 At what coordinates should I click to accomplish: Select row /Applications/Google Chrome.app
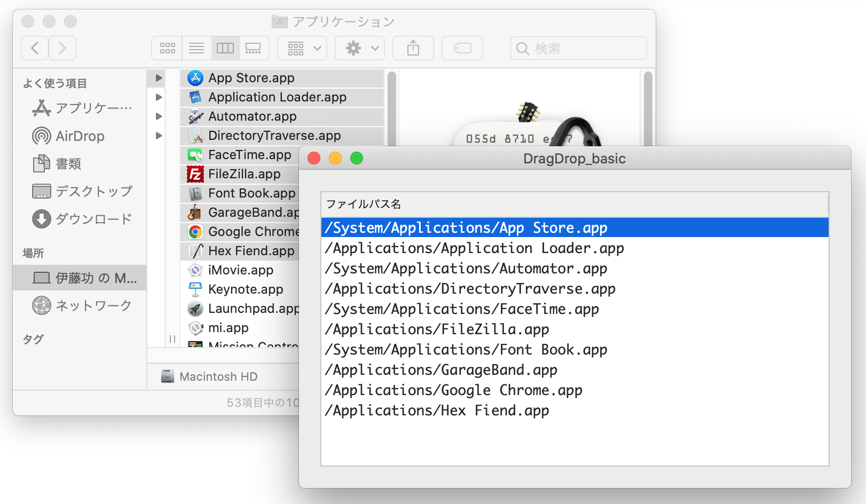[x=575, y=390]
